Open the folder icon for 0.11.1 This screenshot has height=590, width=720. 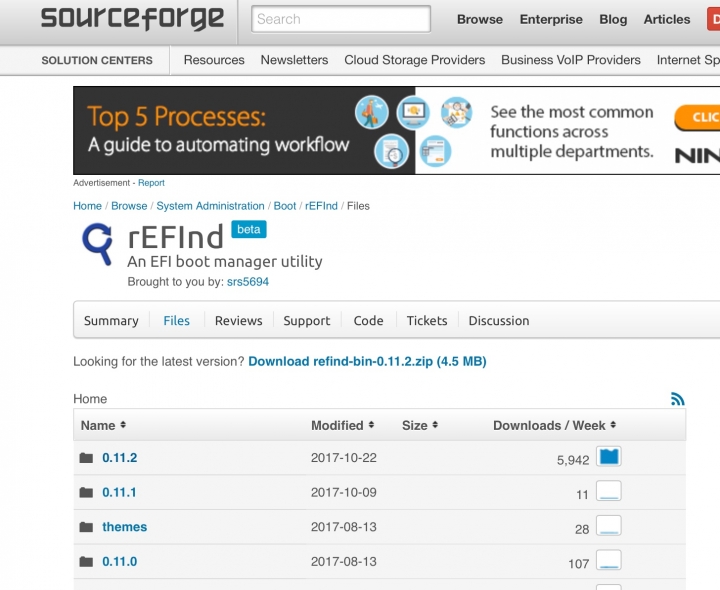(x=86, y=492)
